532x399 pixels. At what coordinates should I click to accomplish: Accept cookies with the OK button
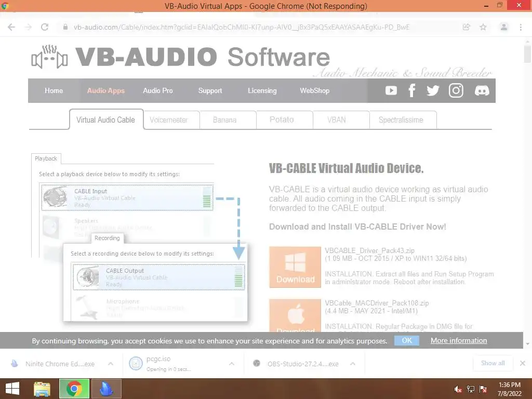coord(406,340)
